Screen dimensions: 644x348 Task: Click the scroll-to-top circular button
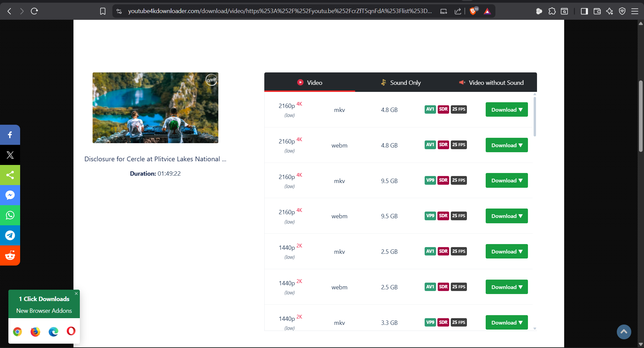[x=624, y=332]
